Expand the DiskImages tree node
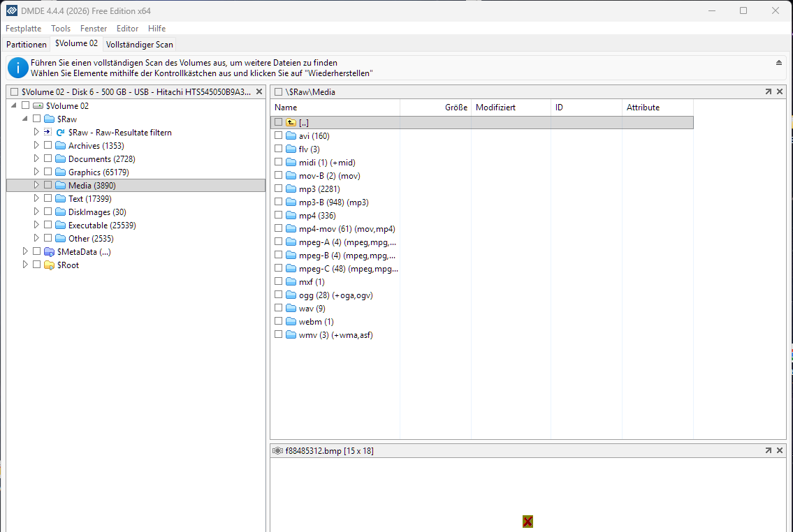793x532 pixels. pos(36,211)
